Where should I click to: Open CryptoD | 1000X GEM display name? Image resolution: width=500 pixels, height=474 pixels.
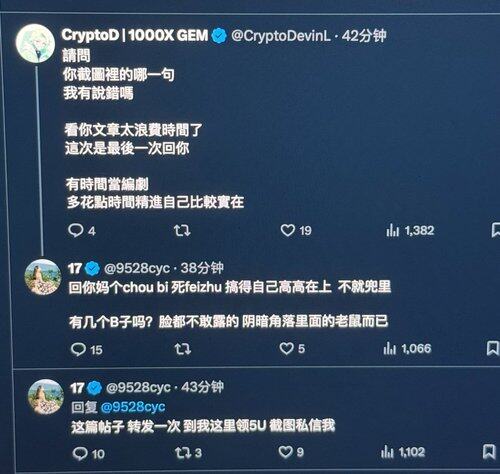click(x=135, y=35)
